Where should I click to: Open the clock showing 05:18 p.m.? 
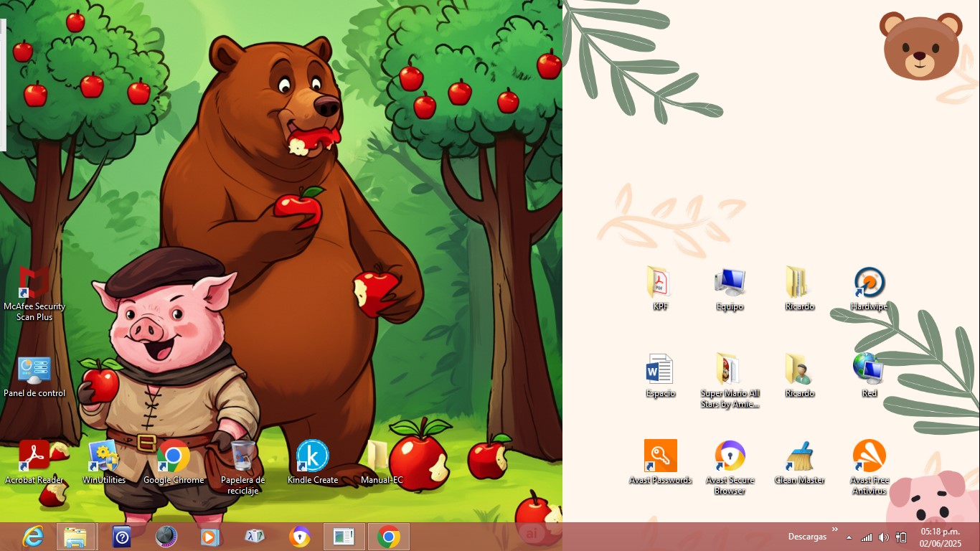pyautogui.click(x=940, y=532)
